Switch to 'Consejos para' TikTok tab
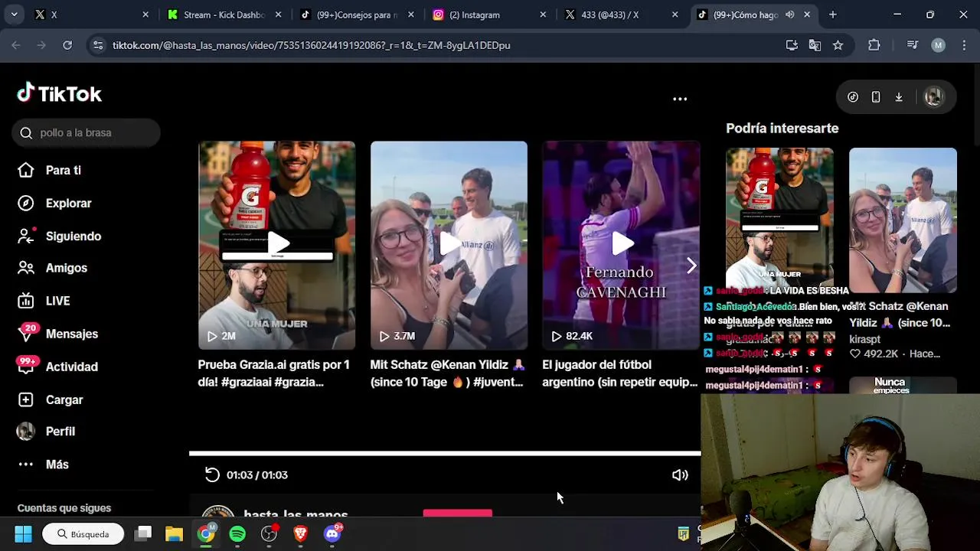The width and height of the screenshot is (980, 551). coord(358,15)
